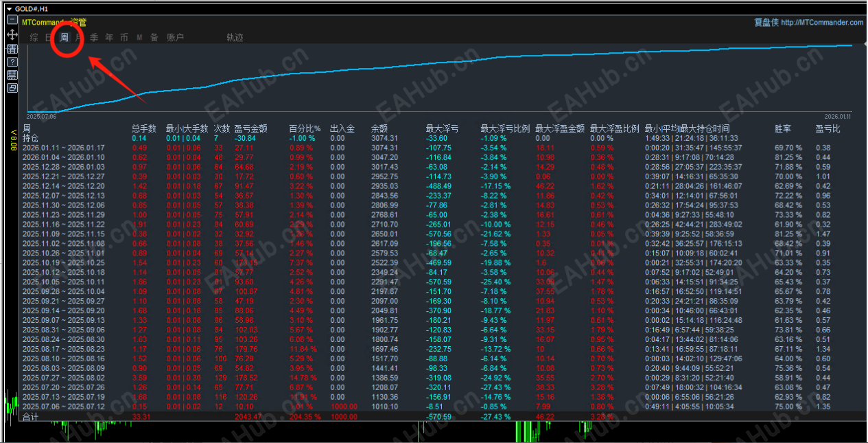Click total profit value 2043.47
Screen dimensions: 868x443
pyautogui.click(x=249, y=417)
